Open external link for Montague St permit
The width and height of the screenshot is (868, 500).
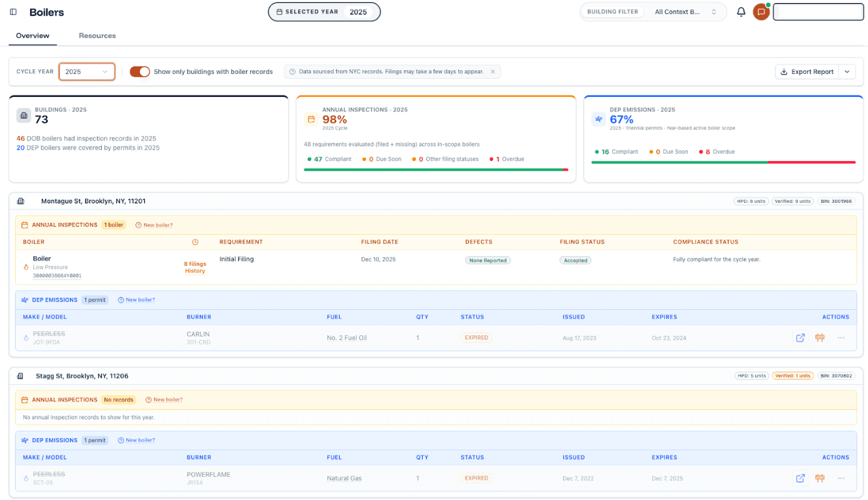[800, 338]
